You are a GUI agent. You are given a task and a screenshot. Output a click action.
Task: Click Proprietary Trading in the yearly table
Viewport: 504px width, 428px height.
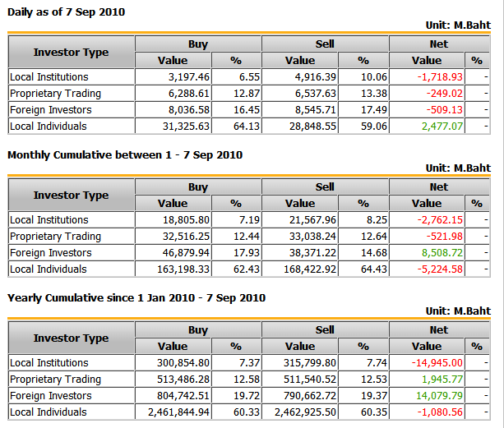55,380
